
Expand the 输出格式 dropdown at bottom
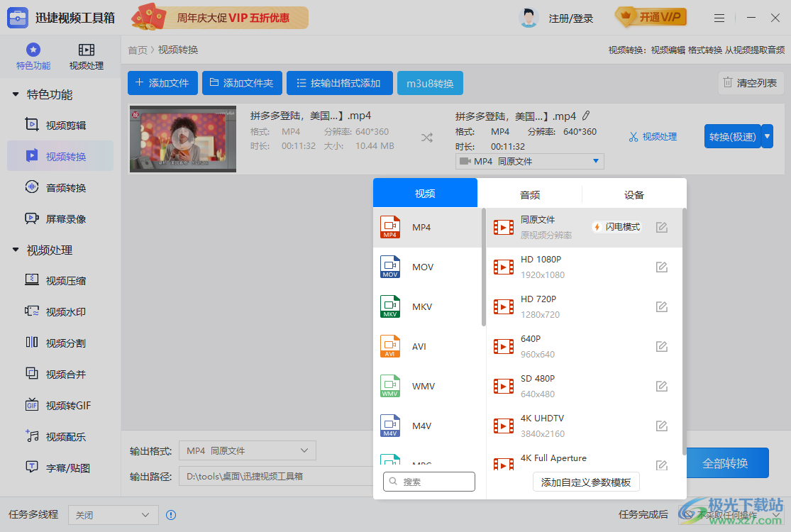pyautogui.click(x=247, y=450)
